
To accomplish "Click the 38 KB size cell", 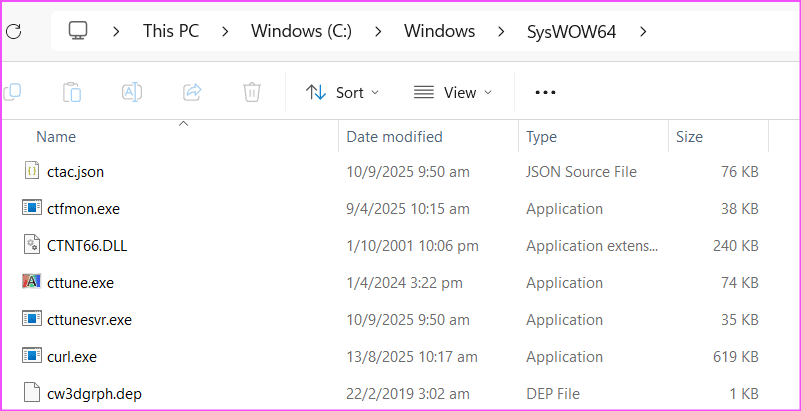I will (x=740, y=209).
